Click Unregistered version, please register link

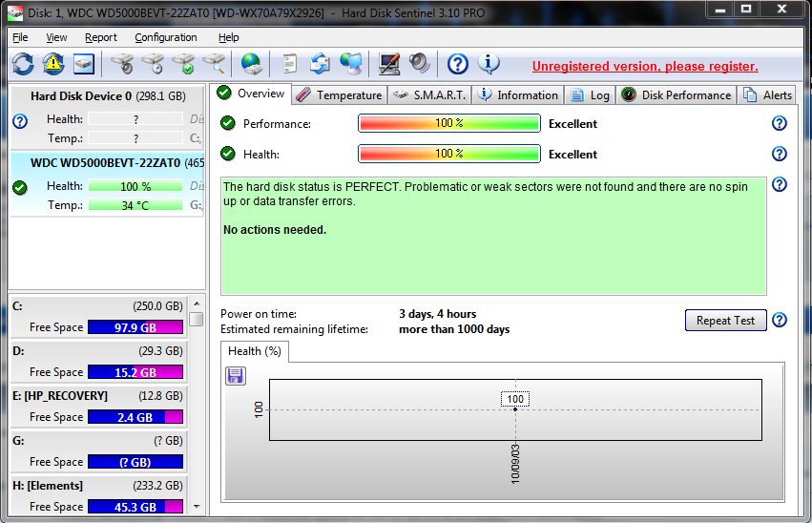645,66
